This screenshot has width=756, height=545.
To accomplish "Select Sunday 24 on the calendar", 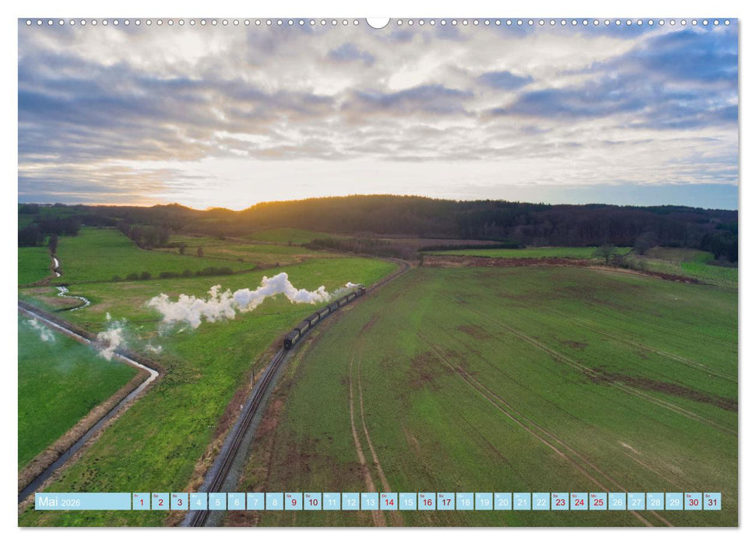I will (578, 501).
